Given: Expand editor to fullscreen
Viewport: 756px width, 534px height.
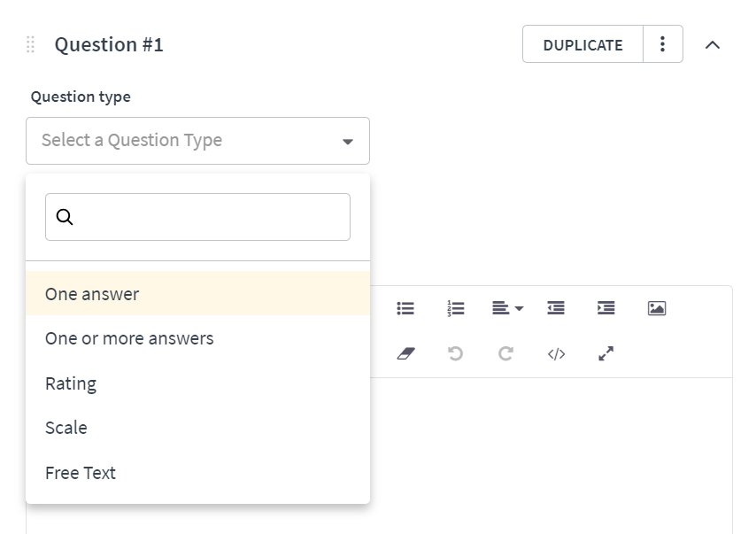Looking at the screenshot, I should click(x=606, y=353).
